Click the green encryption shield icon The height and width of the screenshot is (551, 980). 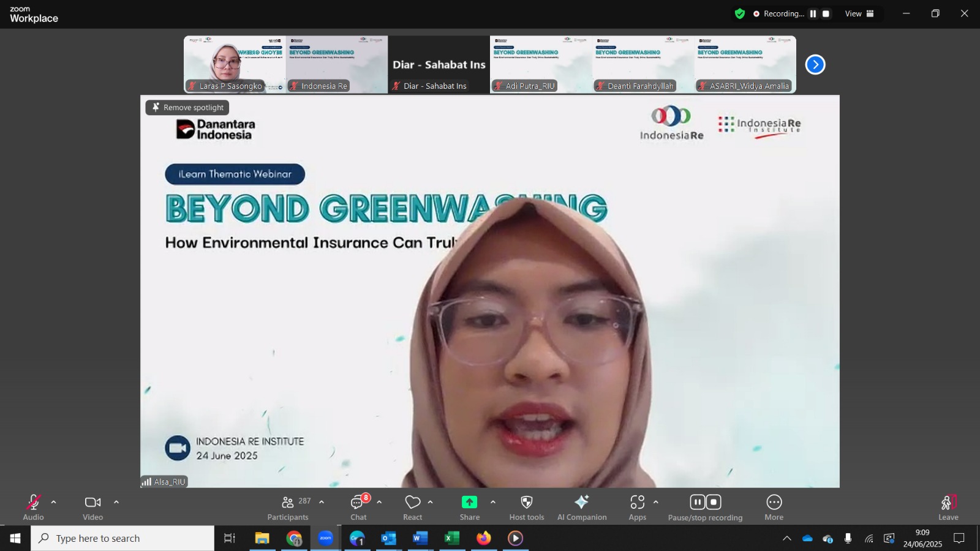pyautogui.click(x=740, y=13)
